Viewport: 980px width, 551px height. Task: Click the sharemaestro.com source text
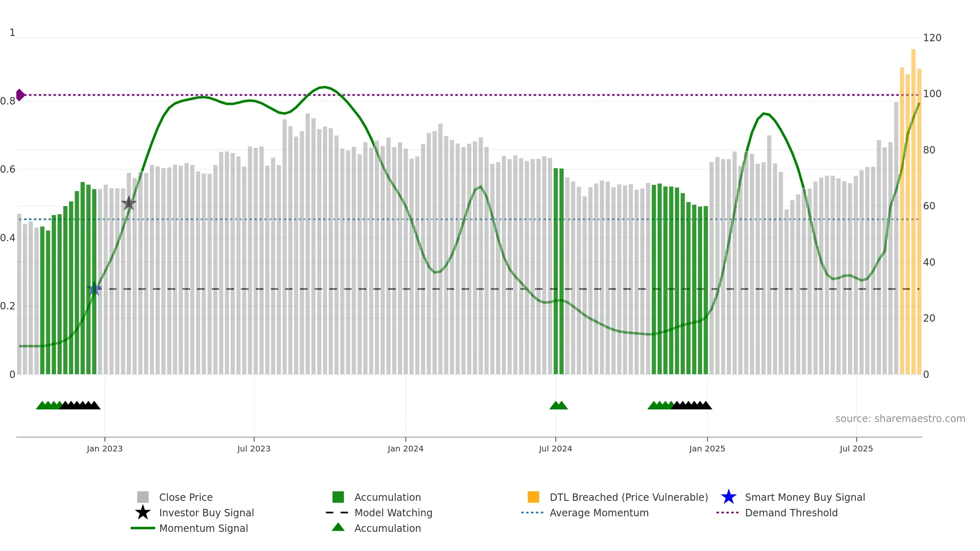pos(900,419)
